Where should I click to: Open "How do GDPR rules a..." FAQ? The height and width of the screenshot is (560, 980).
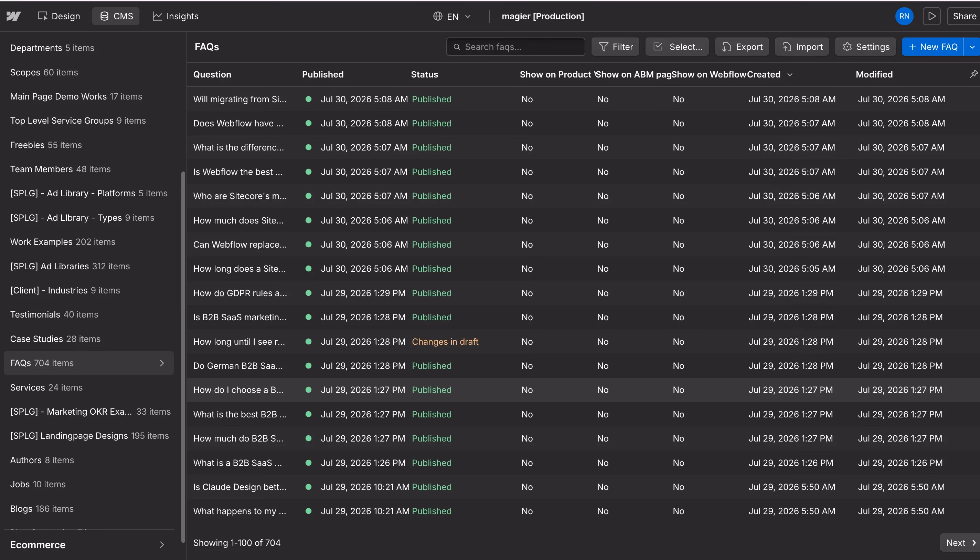click(x=240, y=293)
